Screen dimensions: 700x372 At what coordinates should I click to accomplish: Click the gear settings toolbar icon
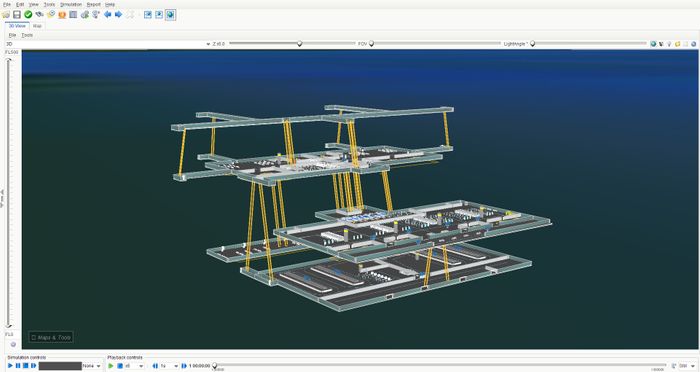(x=84, y=15)
